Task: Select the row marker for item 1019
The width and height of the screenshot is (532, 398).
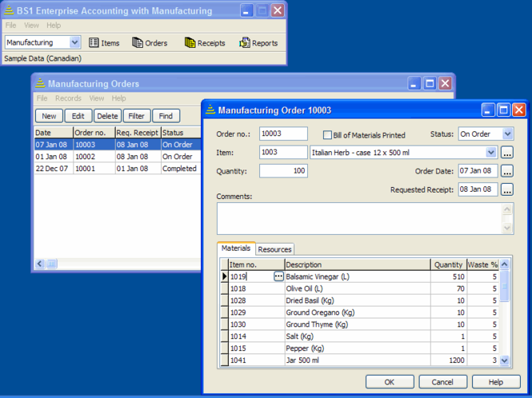Action: 224,277
